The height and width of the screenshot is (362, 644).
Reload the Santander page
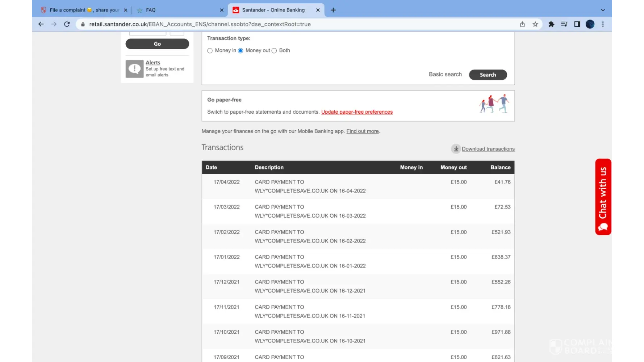coord(67,24)
